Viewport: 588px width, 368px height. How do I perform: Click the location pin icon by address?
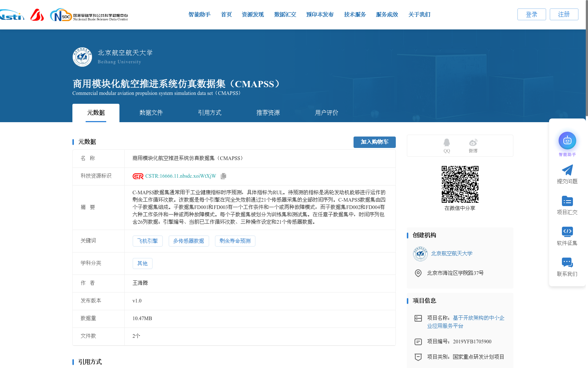pyautogui.click(x=418, y=273)
